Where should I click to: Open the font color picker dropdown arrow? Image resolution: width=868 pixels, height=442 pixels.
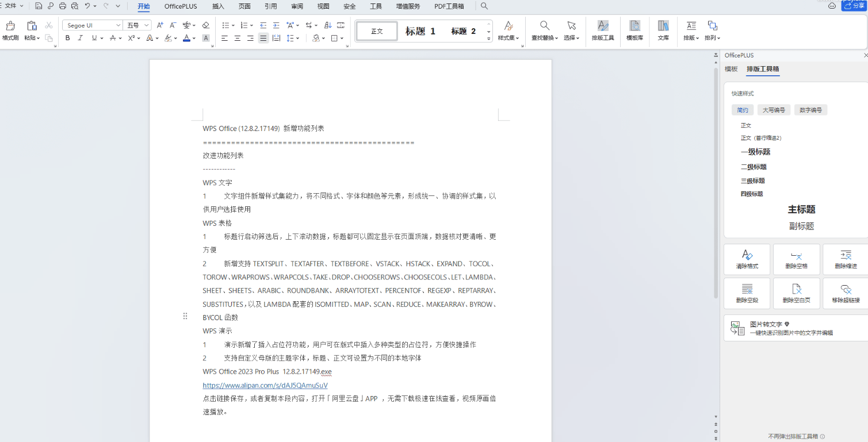(194, 39)
